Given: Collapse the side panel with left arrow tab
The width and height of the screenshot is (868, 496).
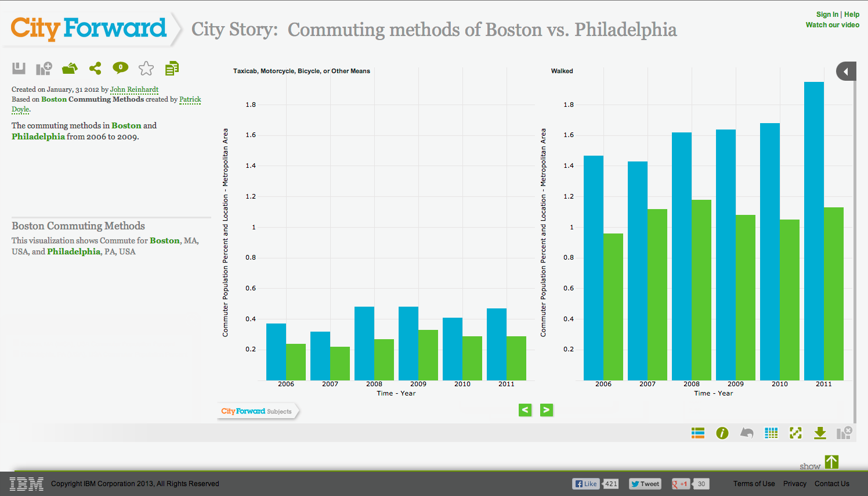Looking at the screenshot, I should click(846, 71).
